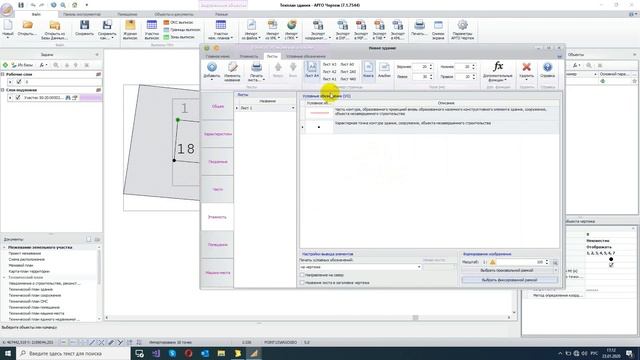Select the Лист A0 page size
Image resolution: width=640 pixels, height=360 pixels.
[347, 64]
